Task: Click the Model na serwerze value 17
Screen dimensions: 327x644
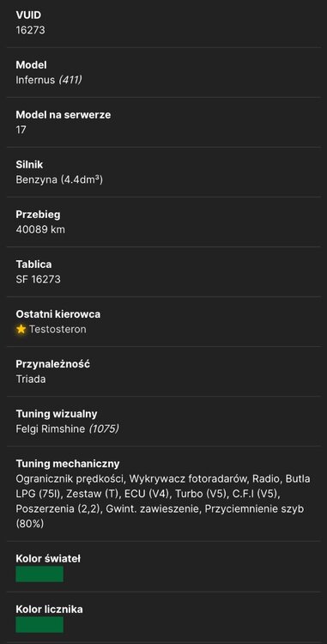Action: click(x=21, y=130)
